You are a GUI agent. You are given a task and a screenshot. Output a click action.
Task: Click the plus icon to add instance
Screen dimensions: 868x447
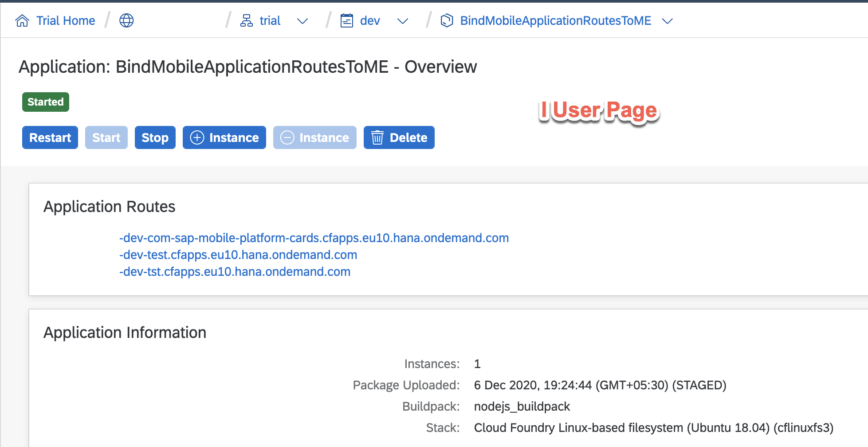click(x=197, y=138)
